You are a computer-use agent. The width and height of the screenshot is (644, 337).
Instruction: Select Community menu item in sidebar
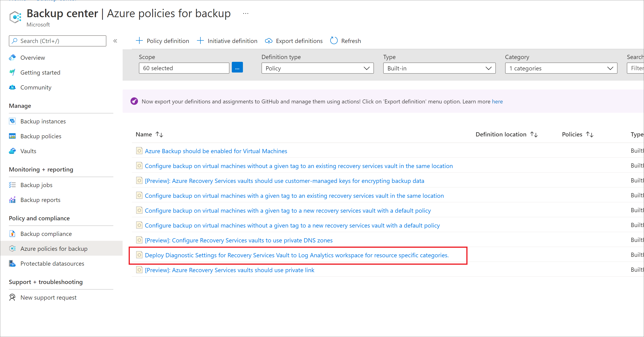click(36, 87)
